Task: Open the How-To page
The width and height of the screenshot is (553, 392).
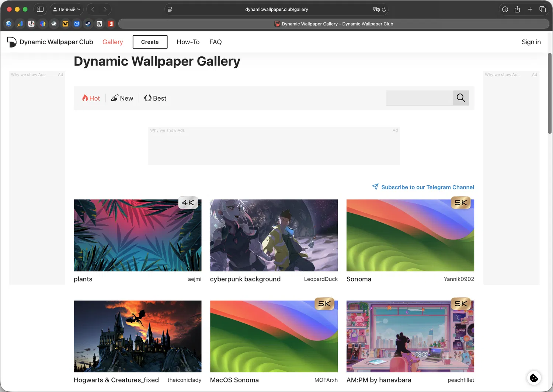Action: [188, 42]
